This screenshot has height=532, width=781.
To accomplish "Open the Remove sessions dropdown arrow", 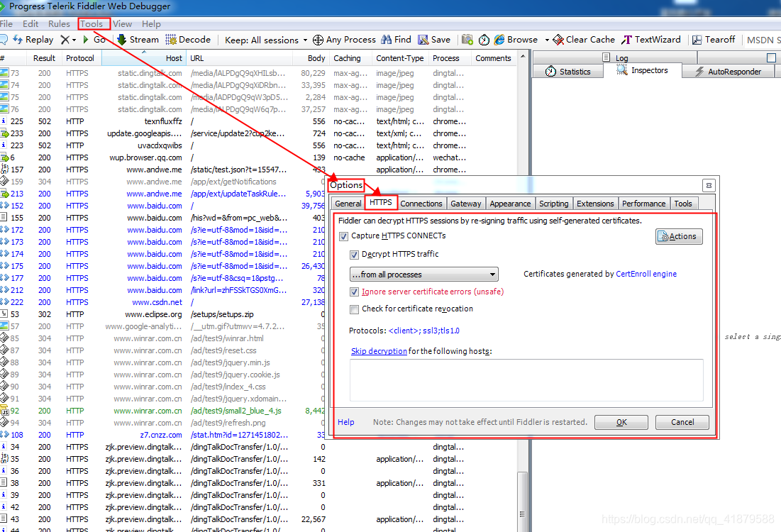I will [74, 40].
